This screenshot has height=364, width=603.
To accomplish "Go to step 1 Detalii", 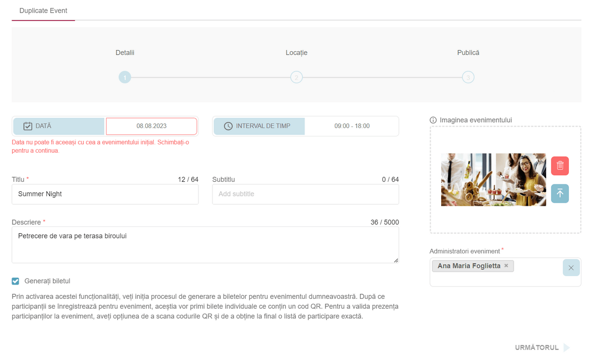I will 125,77.
